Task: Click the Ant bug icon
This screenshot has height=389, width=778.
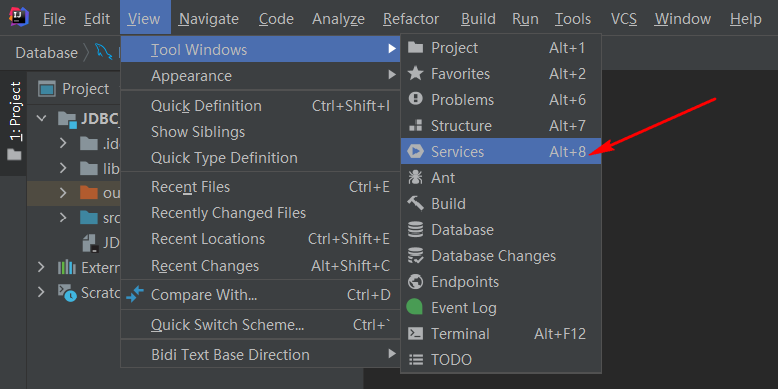Action: tap(415, 178)
